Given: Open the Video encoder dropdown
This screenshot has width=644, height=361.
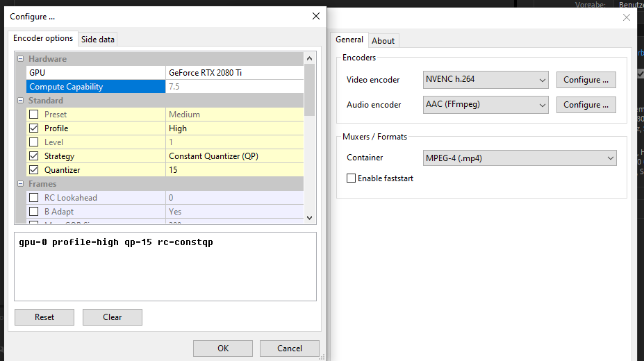Looking at the screenshot, I should click(486, 80).
